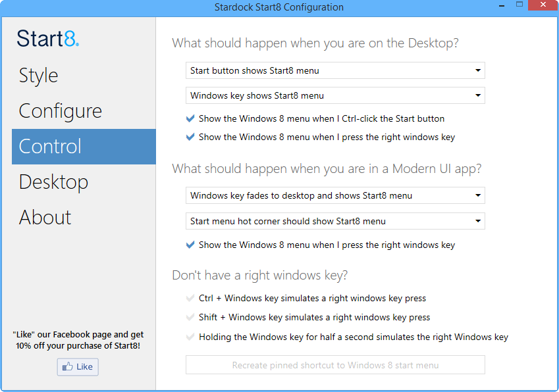Image resolution: width=559 pixels, height=392 pixels.
Task: Click the Facebook Like button
Action: 78,367
